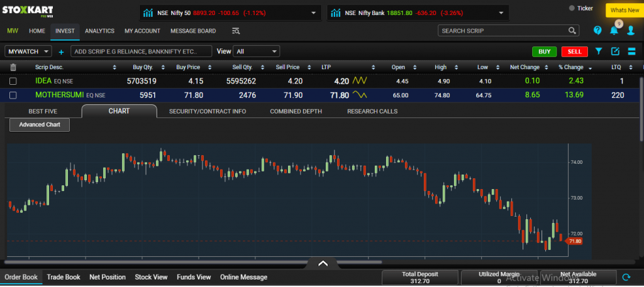Expand the bottom panel up-arrow
This screenshot has height=287, width=644.
(x=323, y=263)
